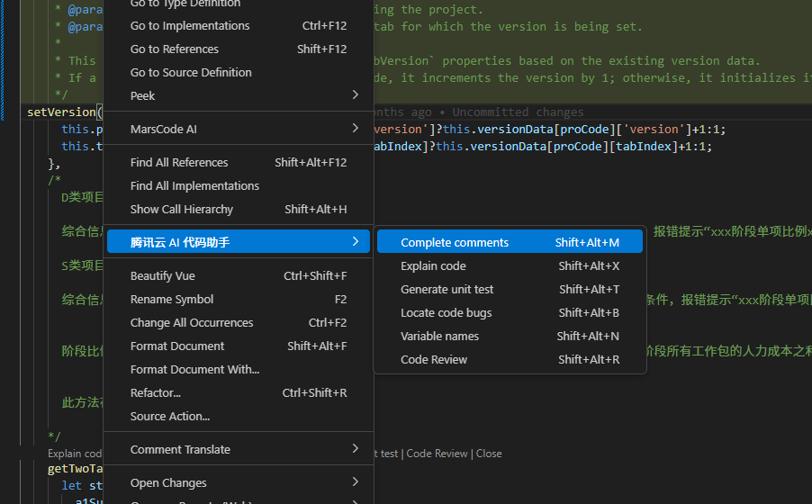The image size is (812, 504).
Task: Click Show Call Hierarchy
Action: (239, 210)
